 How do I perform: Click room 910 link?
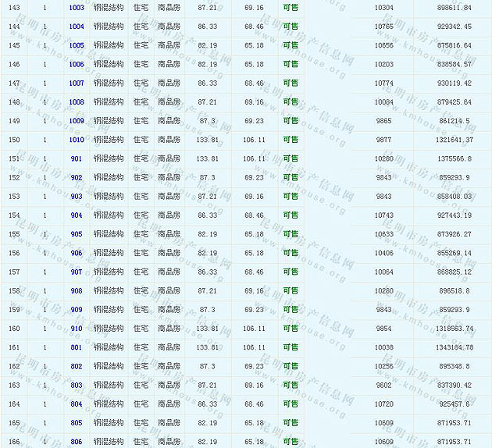click(x=76, y=329)
